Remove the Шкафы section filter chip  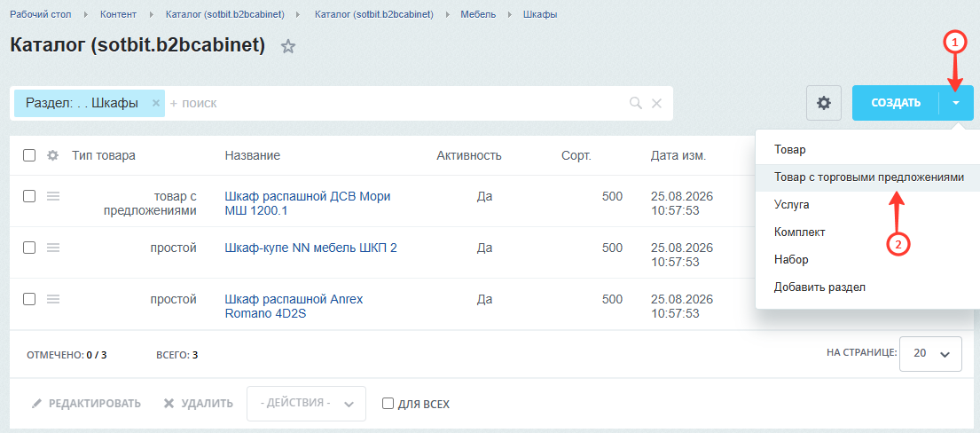(156, 103)
